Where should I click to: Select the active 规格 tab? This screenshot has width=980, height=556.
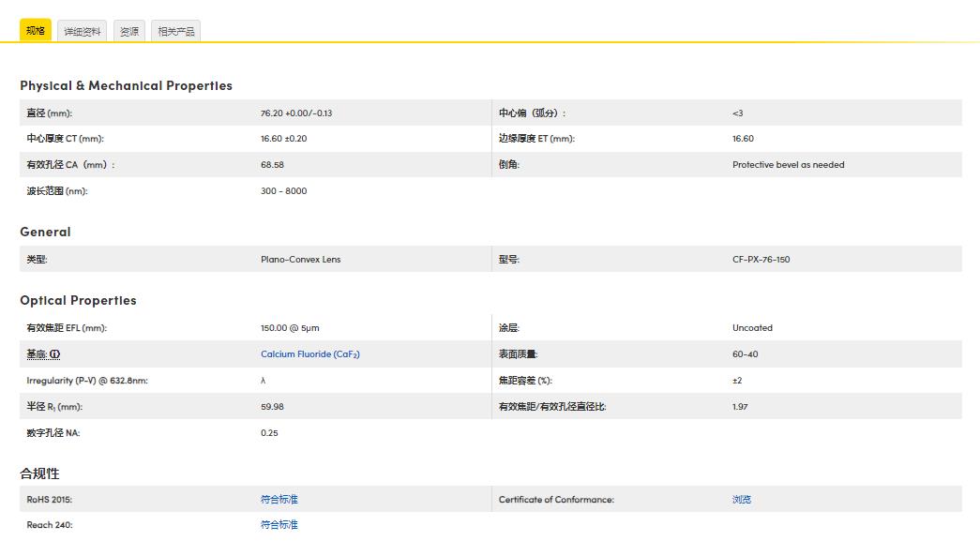(36, 29)
